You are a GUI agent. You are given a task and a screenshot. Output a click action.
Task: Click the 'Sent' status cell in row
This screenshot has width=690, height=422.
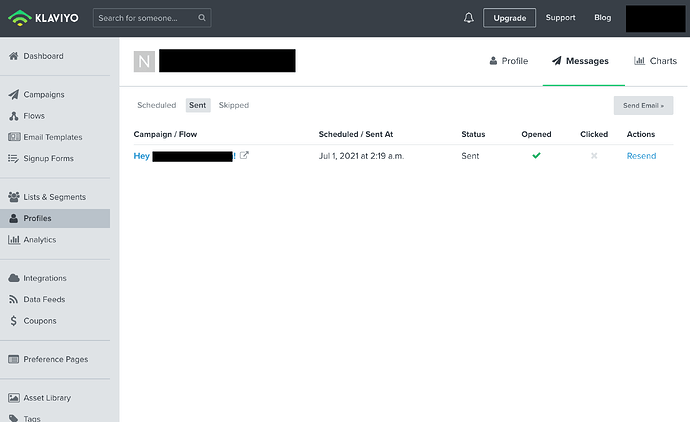[470, 156]
